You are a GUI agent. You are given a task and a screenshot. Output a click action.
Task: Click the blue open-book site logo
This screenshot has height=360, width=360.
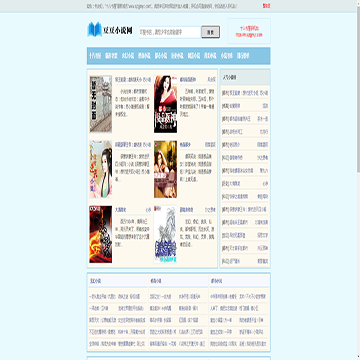94,29
